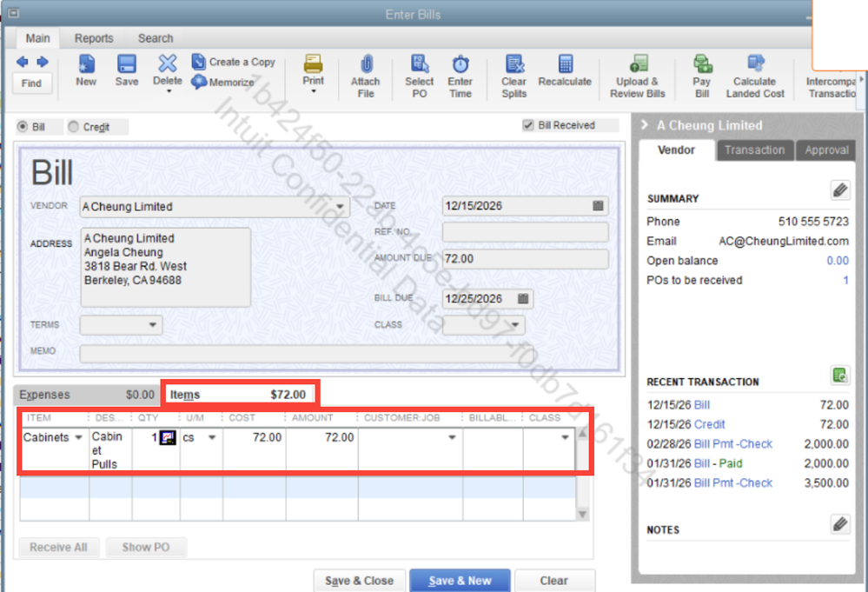The width and height of the screenshot is (868, 592).
Task: Select the Credit radio button
Action: [74, 127]
